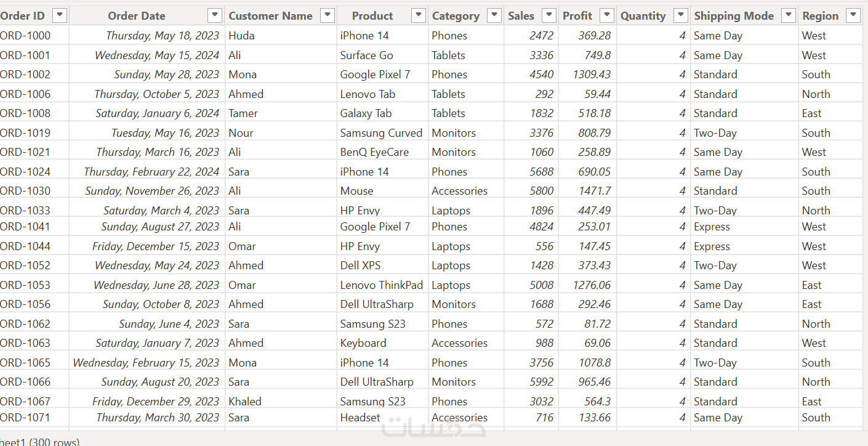Open the Product column filter dropdown
Screen dimensions: 868x446
pyautogui.click(x=418, y=15)
